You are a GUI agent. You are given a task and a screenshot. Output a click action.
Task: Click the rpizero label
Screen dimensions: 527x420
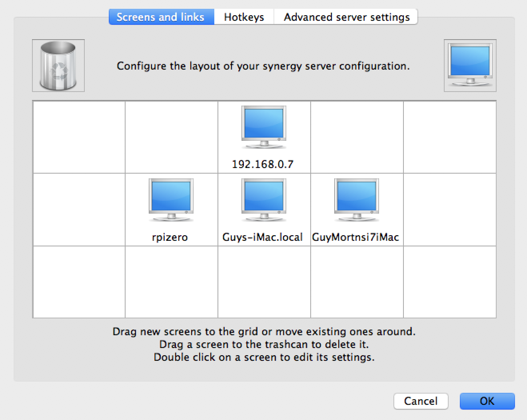click(x=170, y=237)
